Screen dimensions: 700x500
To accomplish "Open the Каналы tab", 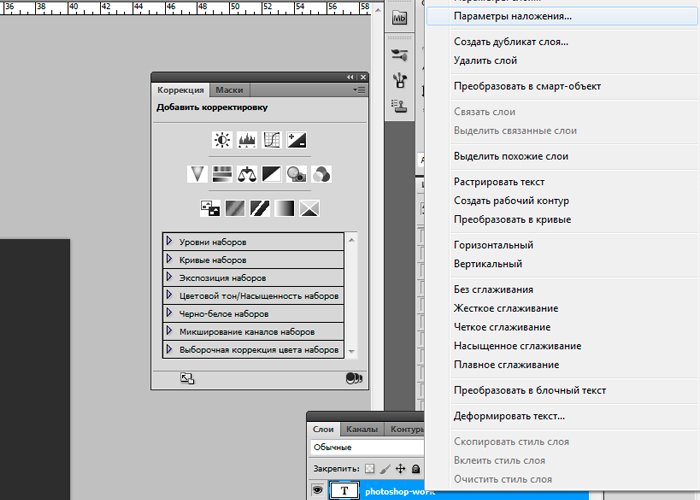I will click(x=362, y=429).
